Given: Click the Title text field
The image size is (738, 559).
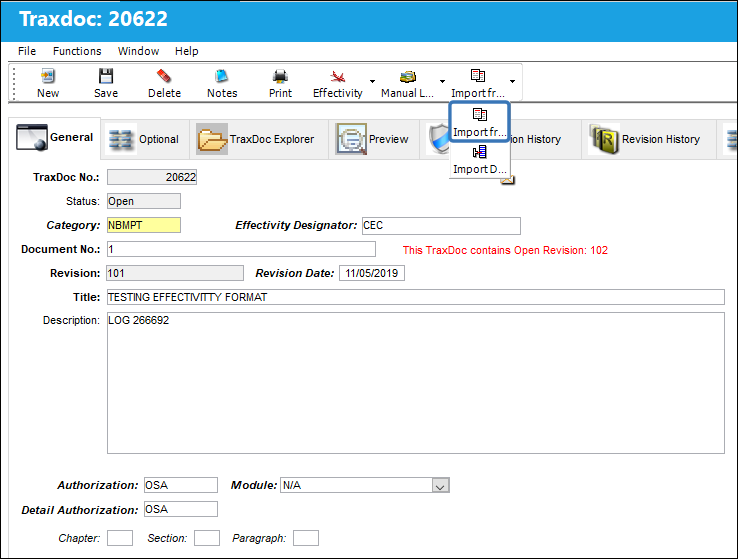Looking at the screenshot, I should [416, 297].
